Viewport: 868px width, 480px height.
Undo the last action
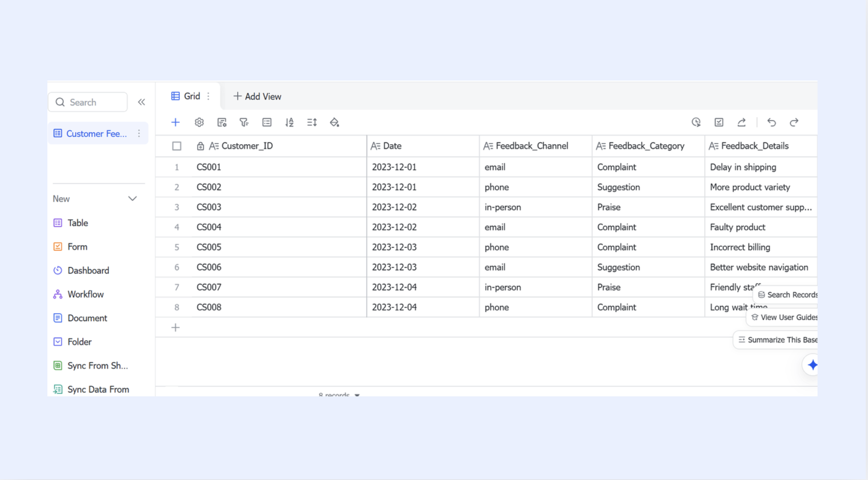click(772, 122)
